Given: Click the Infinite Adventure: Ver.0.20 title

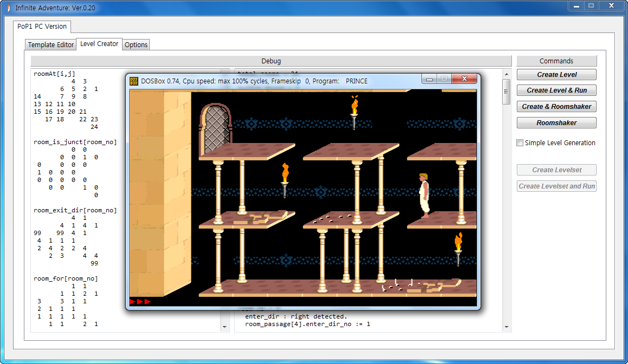Looking at the screenshot, I should (x=55, y=8).
